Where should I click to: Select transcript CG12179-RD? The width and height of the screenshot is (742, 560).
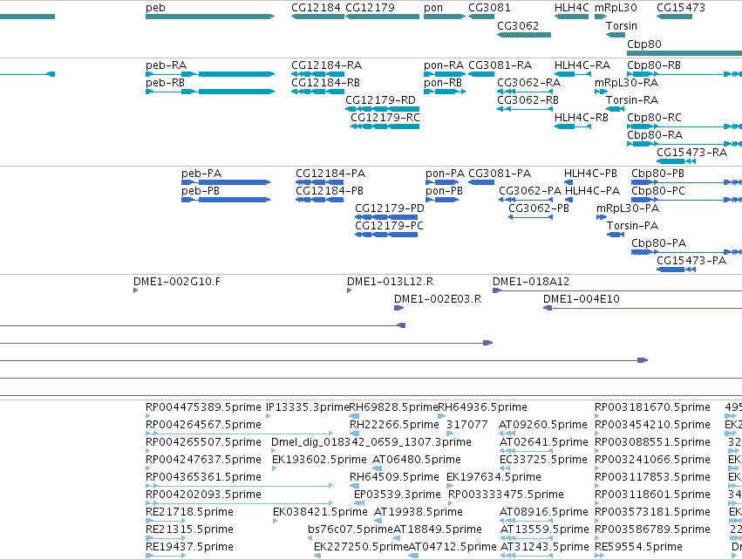pos(383,109)
